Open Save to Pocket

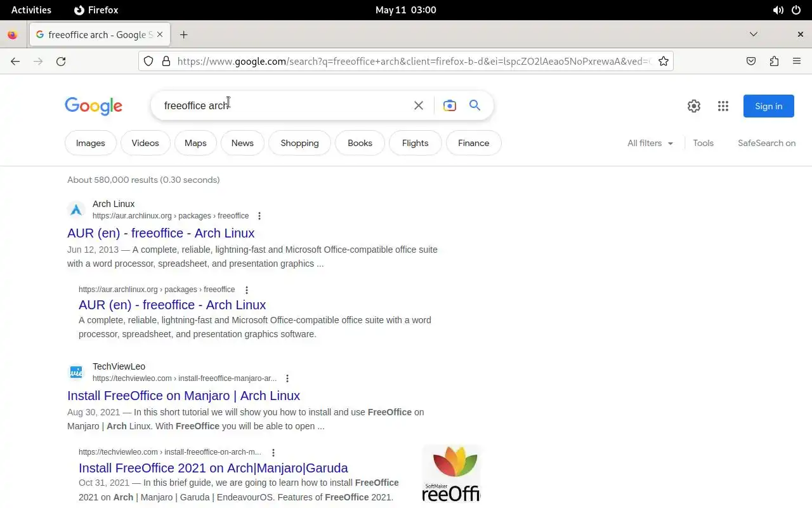[x=751, y=61]
